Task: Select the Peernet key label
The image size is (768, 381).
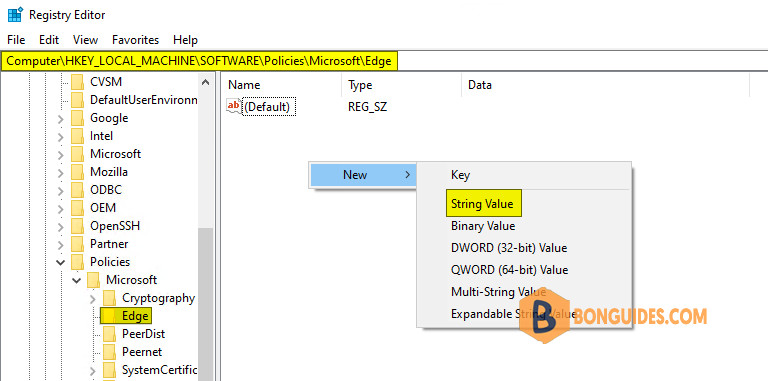Action: pyautogui.click(x=142, y=352)
